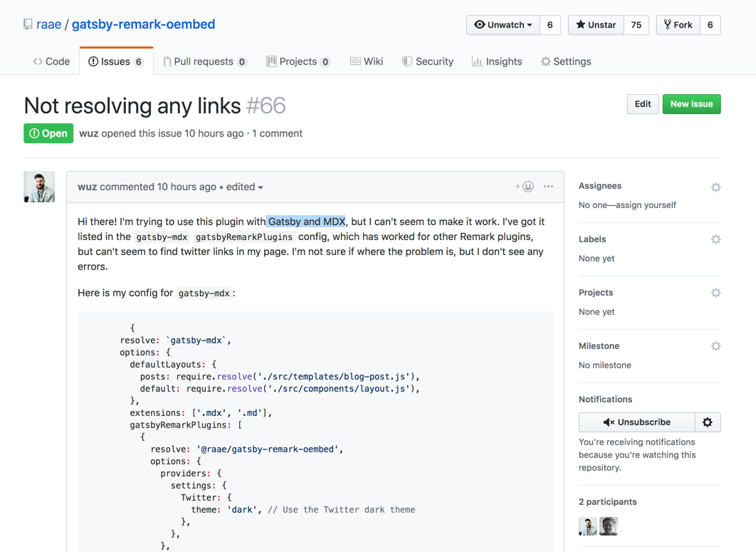Click the issue number #66
The height and width of the screenshot is (552, 756).
click(266, 105)
